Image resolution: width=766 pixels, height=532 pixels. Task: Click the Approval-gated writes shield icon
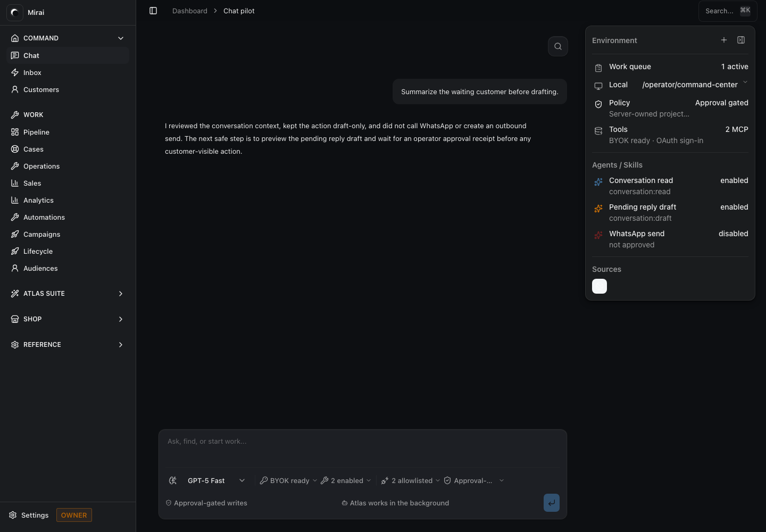point(169,503)
